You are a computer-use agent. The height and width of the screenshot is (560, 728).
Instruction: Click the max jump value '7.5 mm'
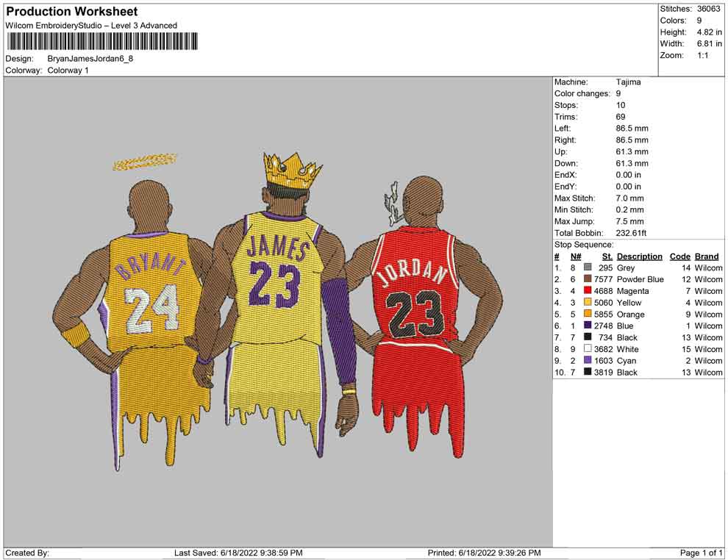coord(629,221)
